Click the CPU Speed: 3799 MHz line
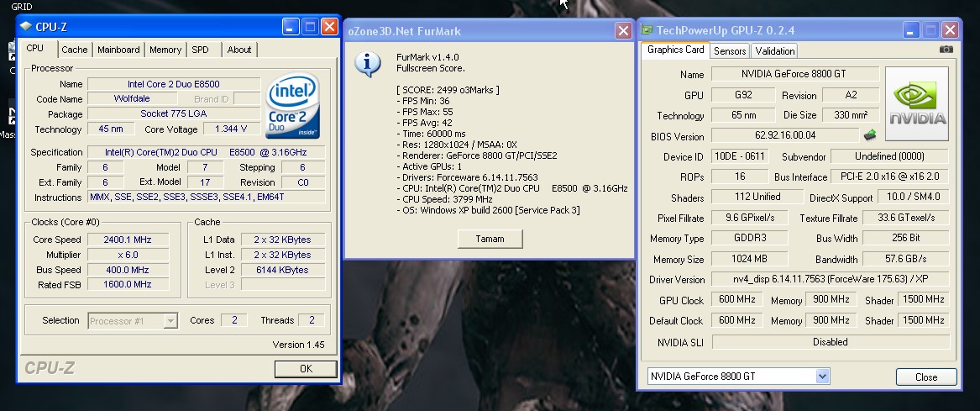Screen dimensions: 980x411 pos(444,199)
